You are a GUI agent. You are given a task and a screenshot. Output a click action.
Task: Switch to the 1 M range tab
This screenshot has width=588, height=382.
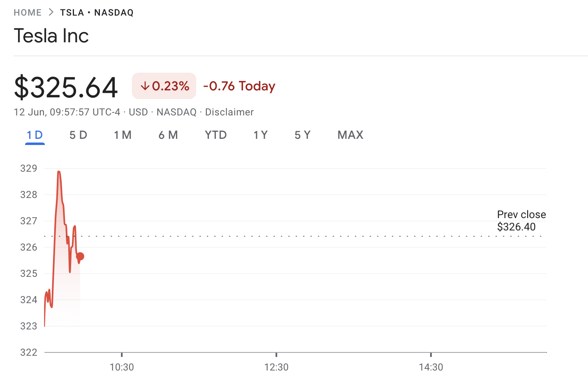123,135
